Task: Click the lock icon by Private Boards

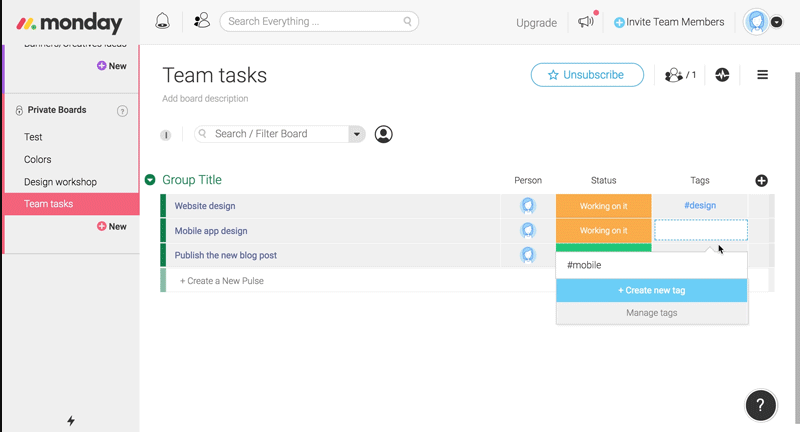Action: point(19,111)
